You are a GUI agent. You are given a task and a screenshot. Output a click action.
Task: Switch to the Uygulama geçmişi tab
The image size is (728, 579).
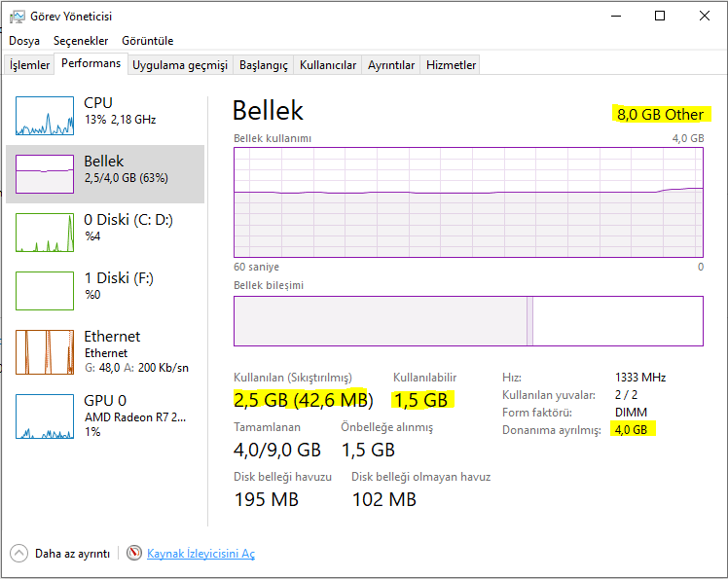click(x=180, y=65)
